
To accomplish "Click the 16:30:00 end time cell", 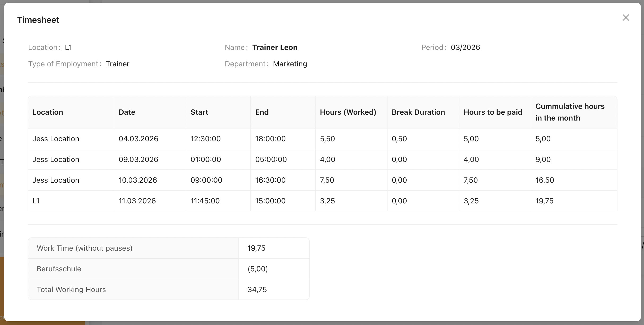I will [x=270, y=180].
